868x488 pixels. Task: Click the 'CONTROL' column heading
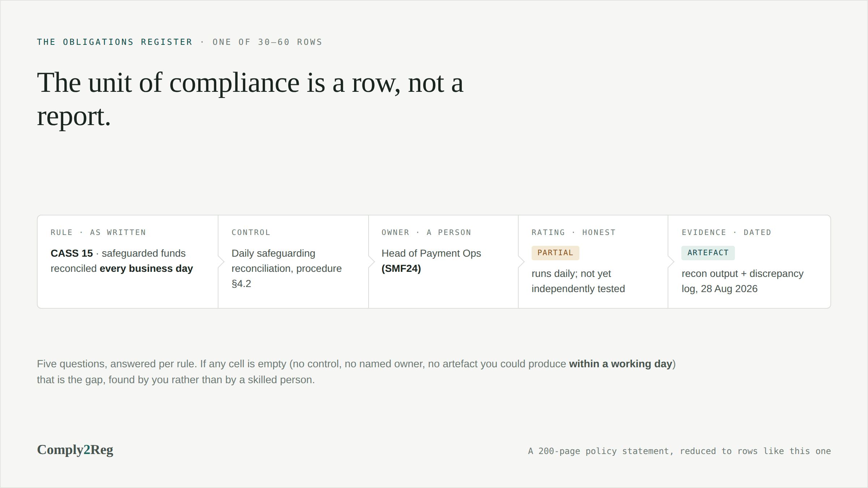click(x=251, y=232)
